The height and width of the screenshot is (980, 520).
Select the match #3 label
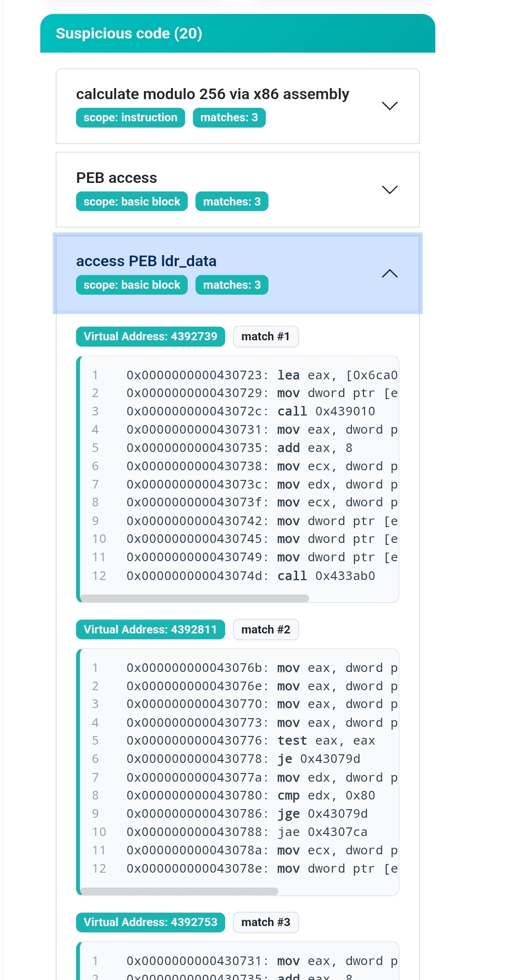tap(266, 922)
